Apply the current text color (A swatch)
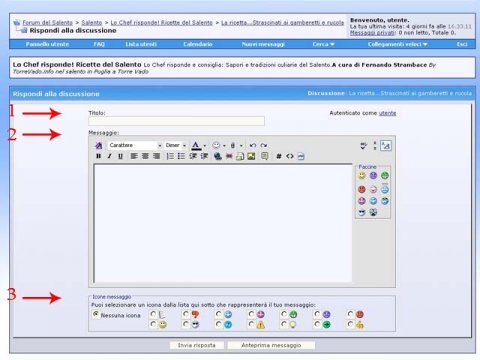Viewport: 480px width, 360px height. pyautogui.click(x=196, y=146)
